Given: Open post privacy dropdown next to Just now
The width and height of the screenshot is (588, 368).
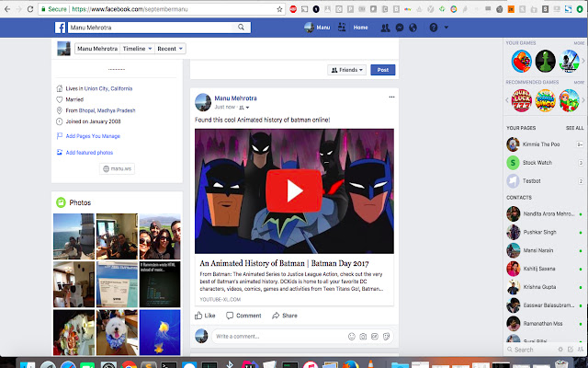Looking at the screenshot, I should (244, 108).
